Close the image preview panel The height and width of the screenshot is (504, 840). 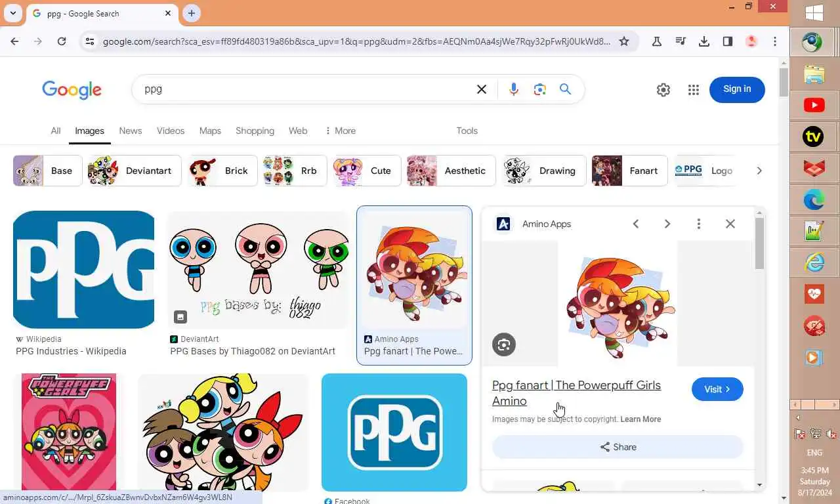click(730, 224)
